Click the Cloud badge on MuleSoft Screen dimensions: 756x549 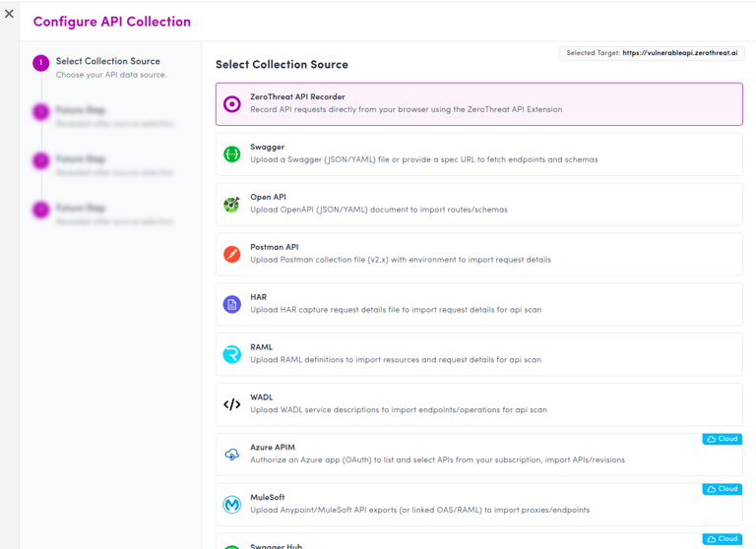pyautogui.click(x=722, y=489)
